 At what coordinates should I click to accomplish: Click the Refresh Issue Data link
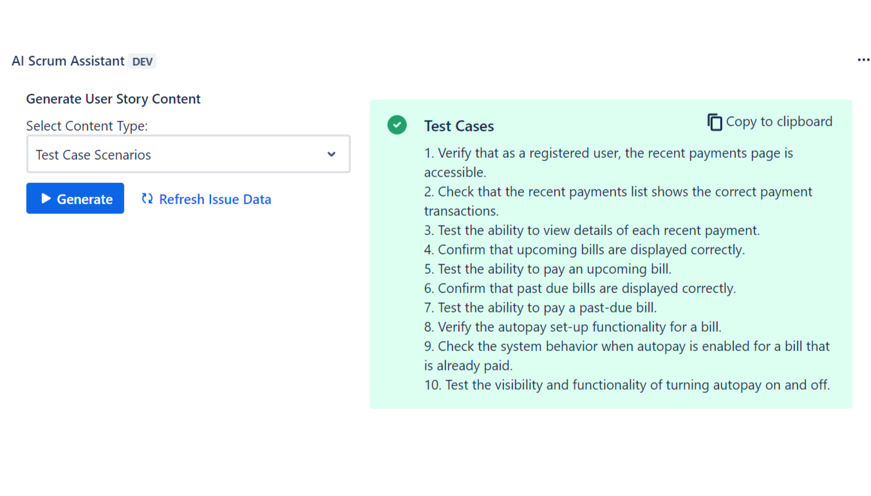(214, 199)
